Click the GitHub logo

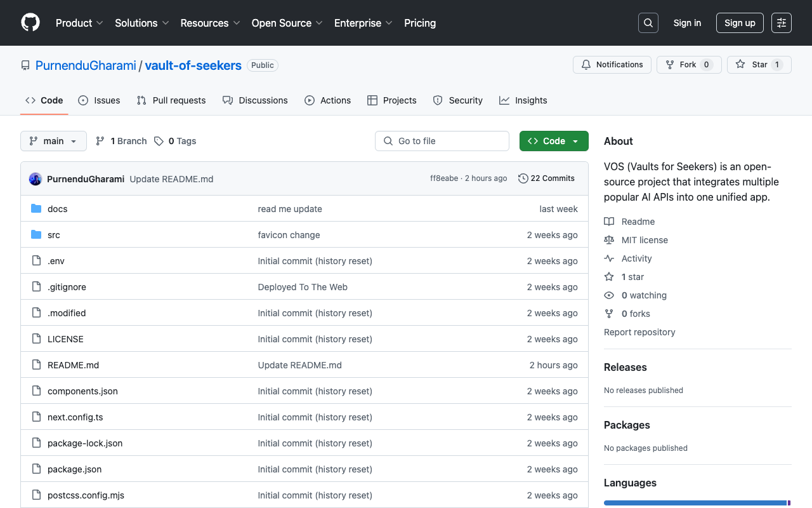30,22
